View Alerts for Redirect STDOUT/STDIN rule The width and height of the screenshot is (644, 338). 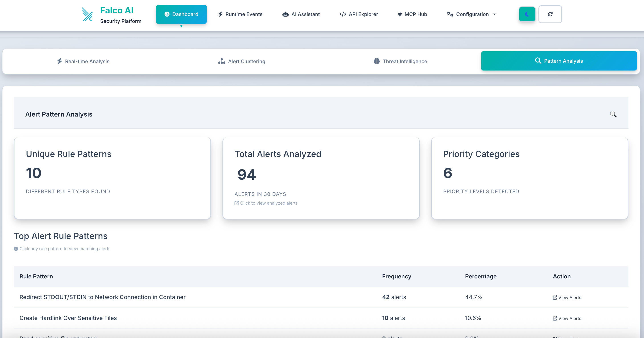click(x=567, y=297)
